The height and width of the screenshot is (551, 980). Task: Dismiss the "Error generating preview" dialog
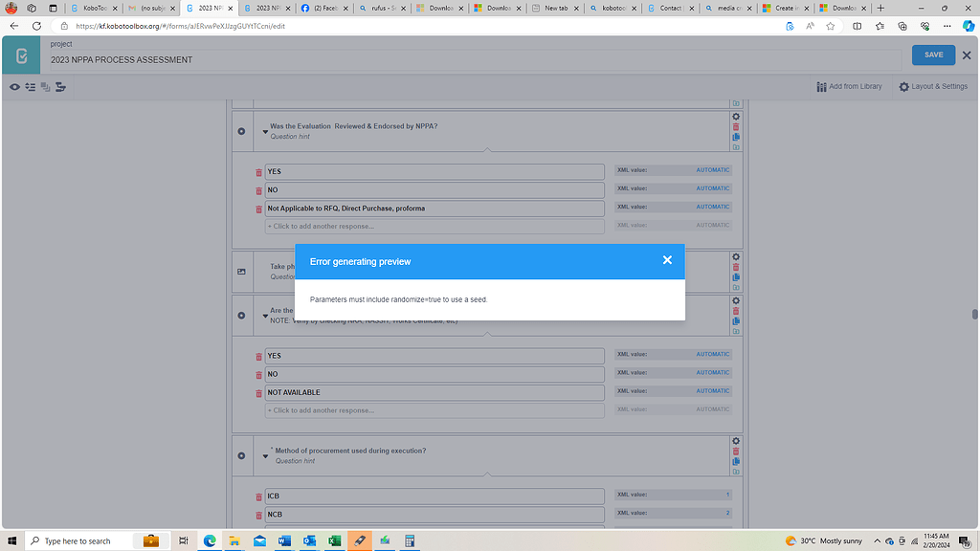coord(667,259)
